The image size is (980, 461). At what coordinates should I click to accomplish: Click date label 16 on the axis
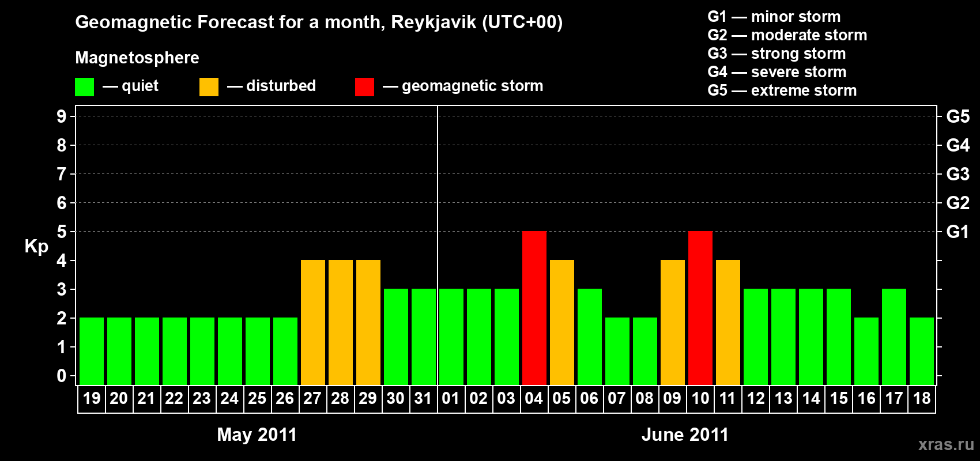(x=866, y=398)
